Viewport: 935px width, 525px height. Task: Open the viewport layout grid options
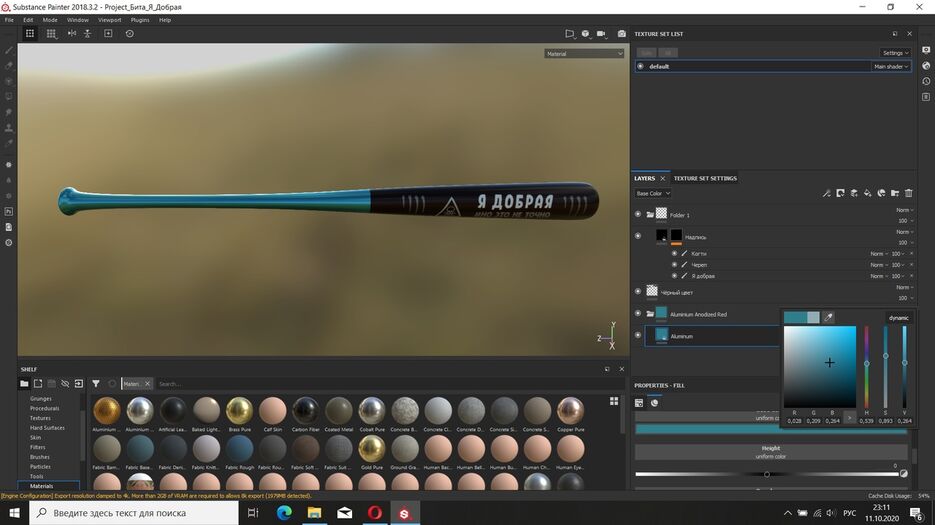52,34
